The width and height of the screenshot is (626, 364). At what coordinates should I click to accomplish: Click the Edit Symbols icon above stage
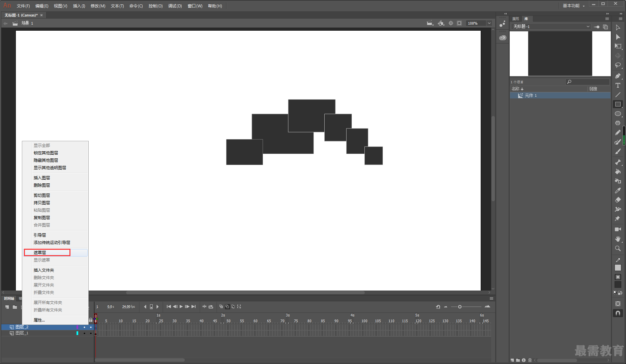441,23
